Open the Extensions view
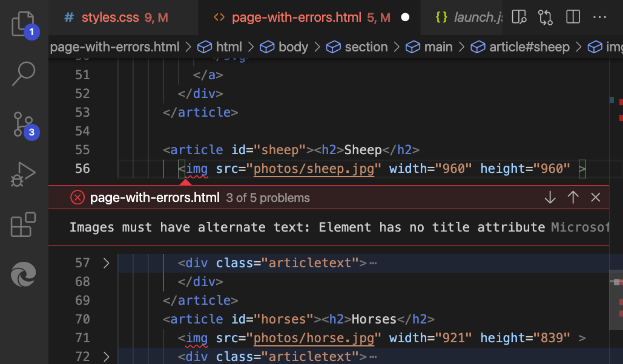The height and width of the screenshot is (364, 623). [x=23, y=224]
